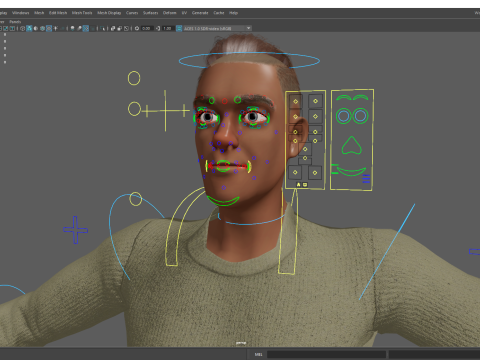Viewport: 480px width, 360px height.
Task: Select the left eye circle in face GUI
Action: pyautogui.click(x=343, y=116)
